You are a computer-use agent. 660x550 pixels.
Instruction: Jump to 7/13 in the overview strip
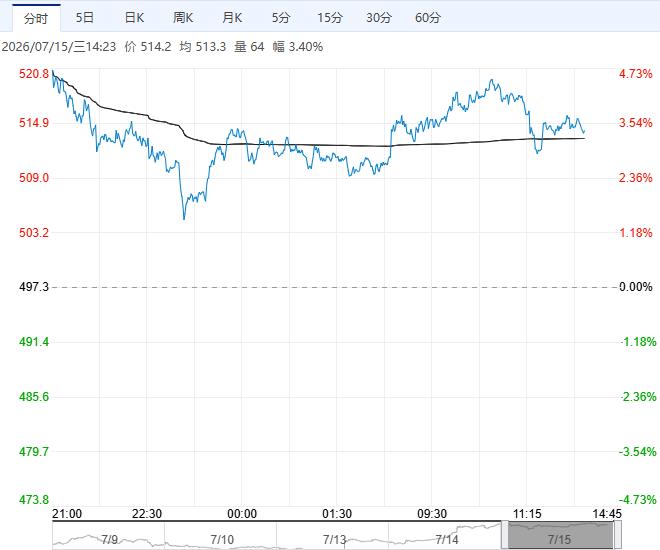point(334,539)
